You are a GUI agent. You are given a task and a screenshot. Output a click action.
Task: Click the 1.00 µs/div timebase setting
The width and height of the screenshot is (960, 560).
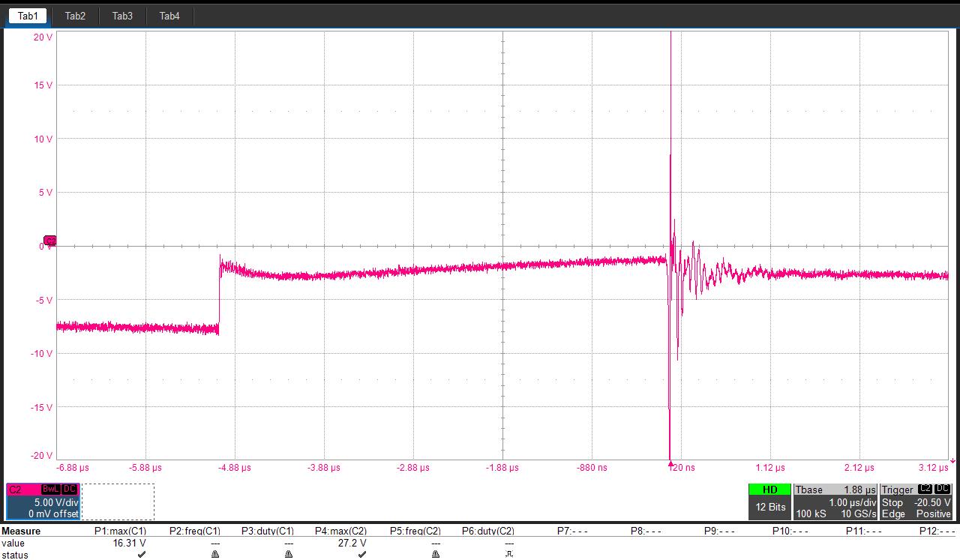tap(853, 502)
